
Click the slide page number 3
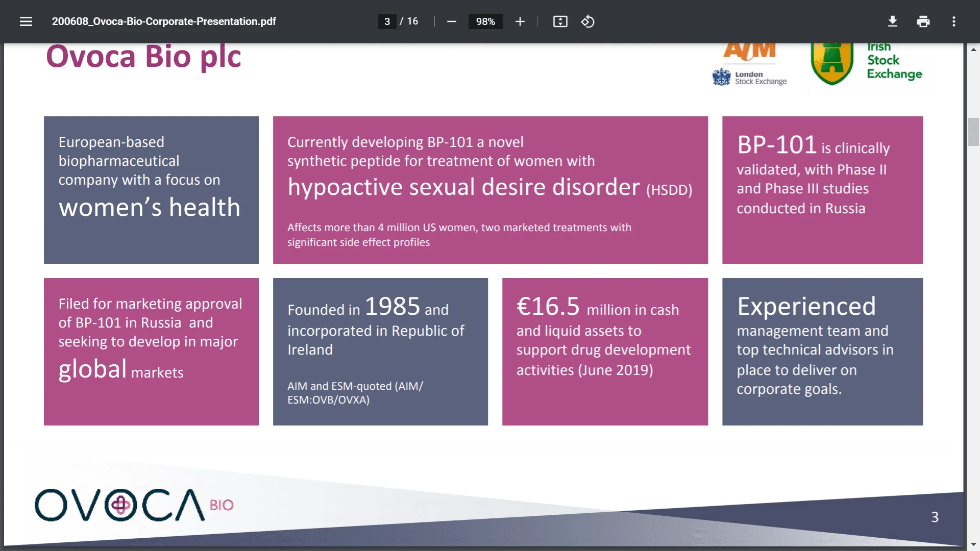pos(935,517)
